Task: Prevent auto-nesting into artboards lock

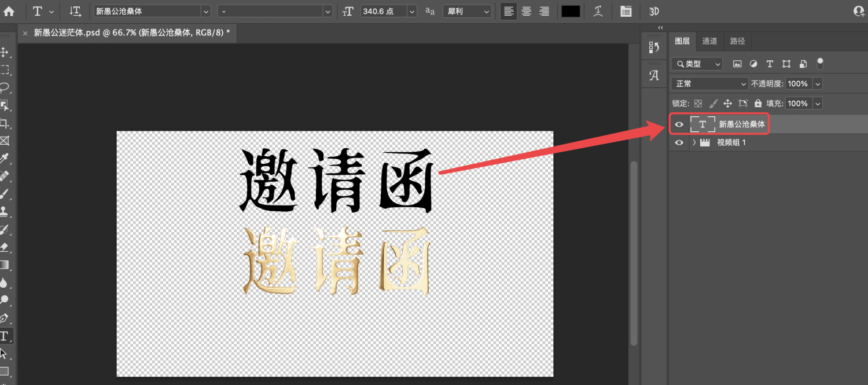Action: (743, 104)
